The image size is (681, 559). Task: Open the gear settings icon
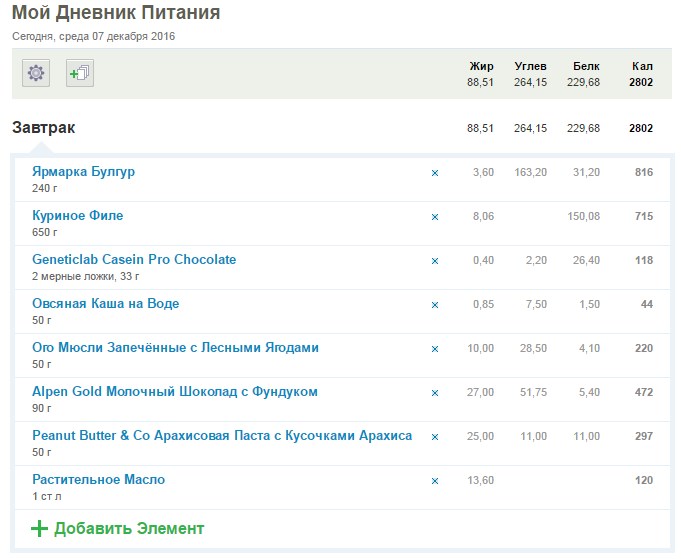pos(36,73)
